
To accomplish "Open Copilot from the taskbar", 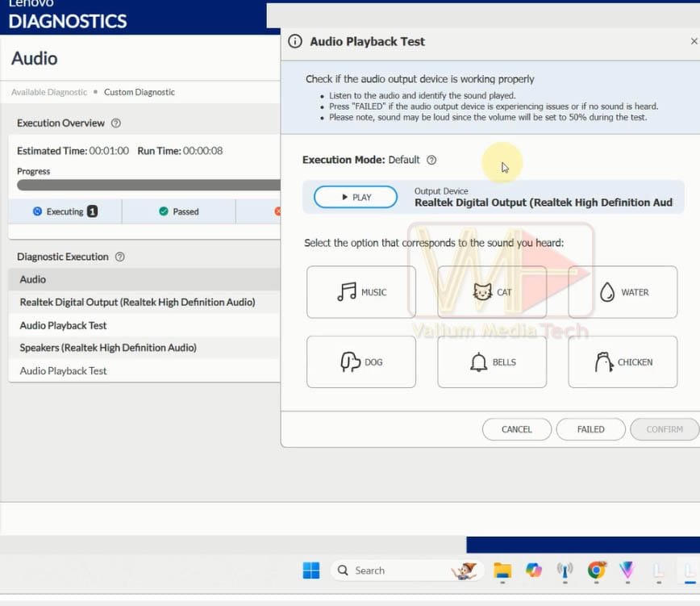I will [x=534, y=570].
